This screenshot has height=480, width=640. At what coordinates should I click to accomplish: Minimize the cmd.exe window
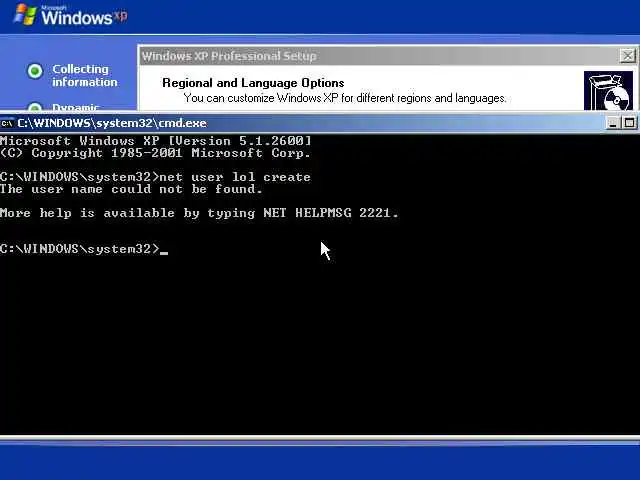[x=612, y=123]
